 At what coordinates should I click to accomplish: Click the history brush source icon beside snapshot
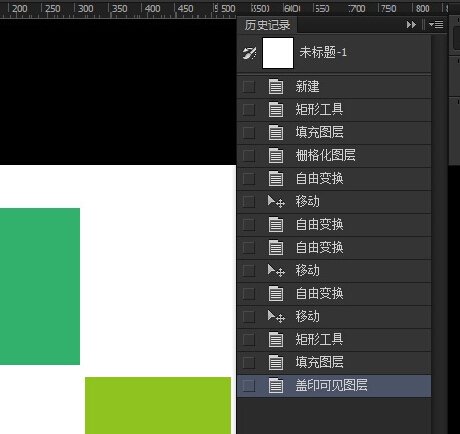(x=249, y=53)
